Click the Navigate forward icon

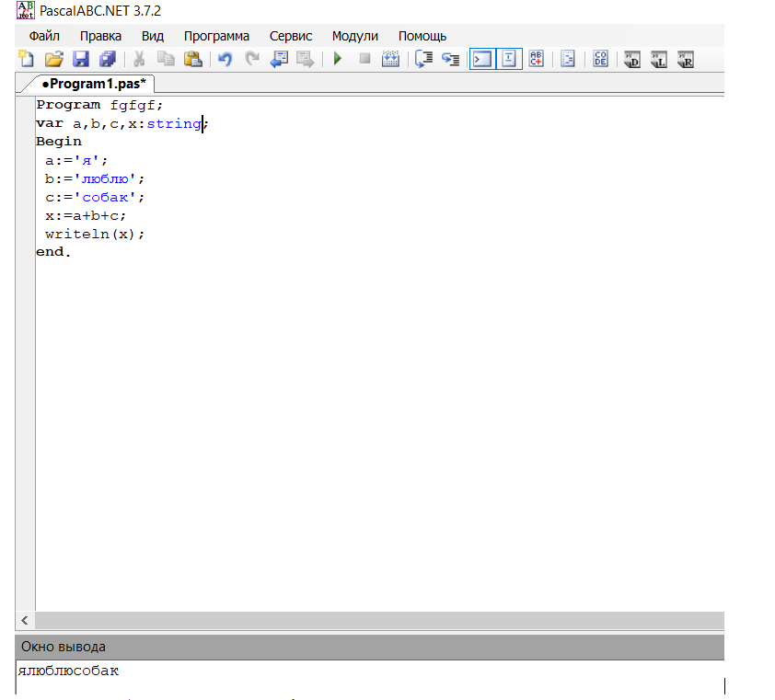click(306, 59)
